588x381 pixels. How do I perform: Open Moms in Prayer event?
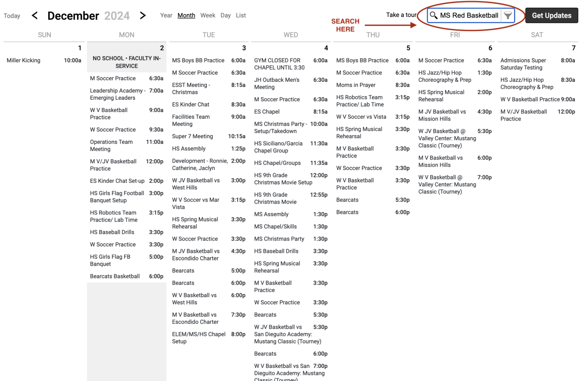coord(373,85)
